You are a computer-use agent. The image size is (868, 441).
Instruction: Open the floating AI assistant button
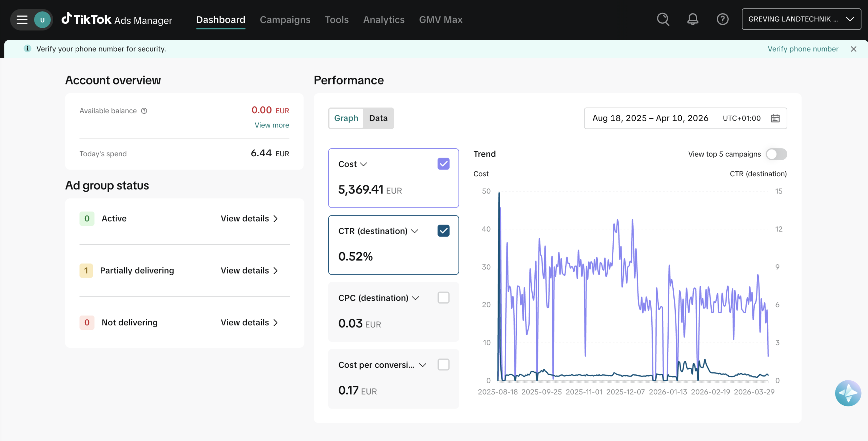point(848,393)
